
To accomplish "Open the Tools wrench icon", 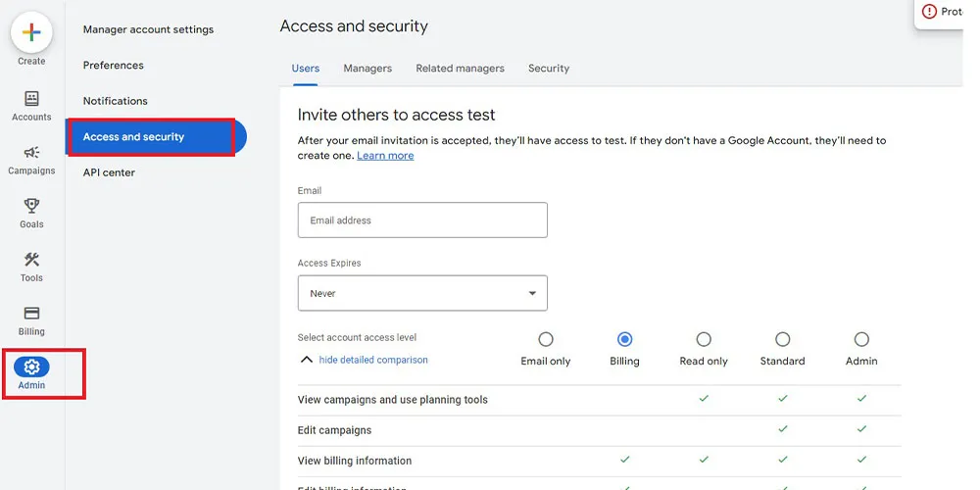I will coord(31,260).
